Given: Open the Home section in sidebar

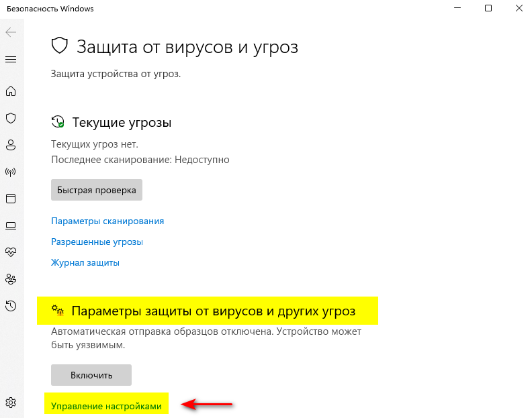Looking at the screenshot, I should pyautogui.click(x=11, y=91).
